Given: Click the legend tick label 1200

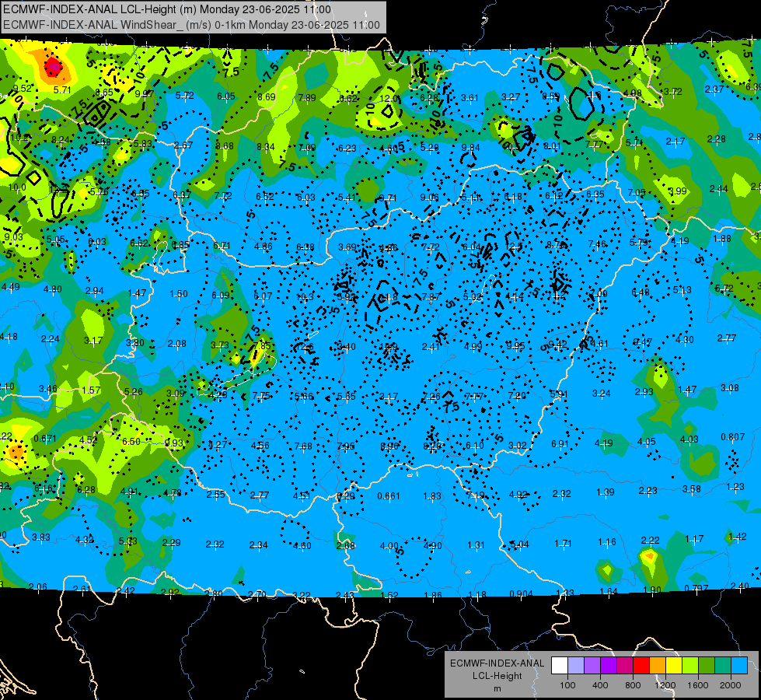Looking at the screenshot, I should pos(665,685).
